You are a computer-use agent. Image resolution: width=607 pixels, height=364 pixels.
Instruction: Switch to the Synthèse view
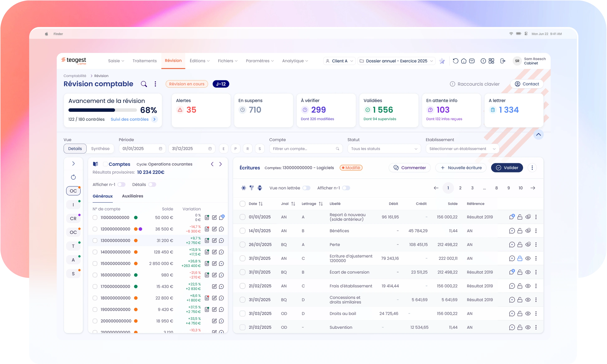click(100, 149)
